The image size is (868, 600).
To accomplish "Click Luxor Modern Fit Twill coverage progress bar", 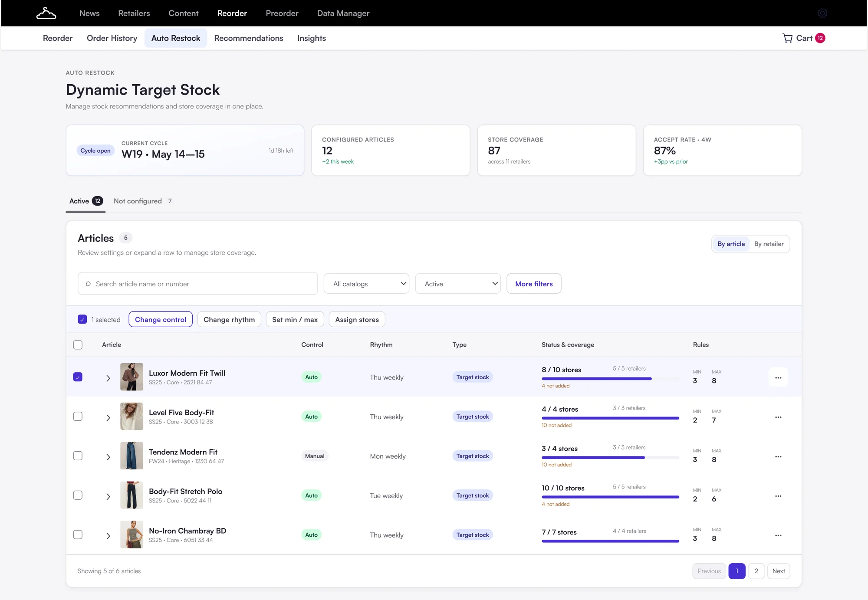I will coord(610,379).
